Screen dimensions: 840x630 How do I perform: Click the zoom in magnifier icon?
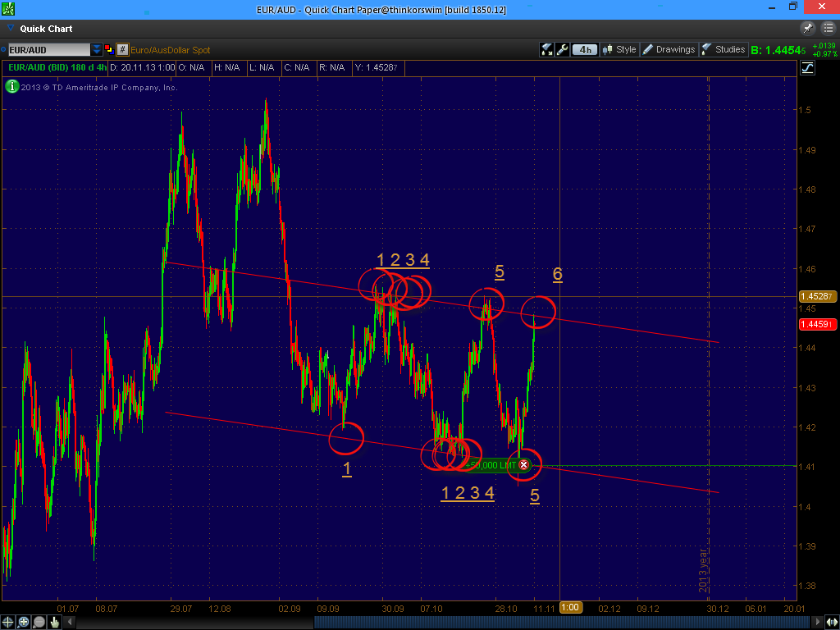[x=23, y=622]
